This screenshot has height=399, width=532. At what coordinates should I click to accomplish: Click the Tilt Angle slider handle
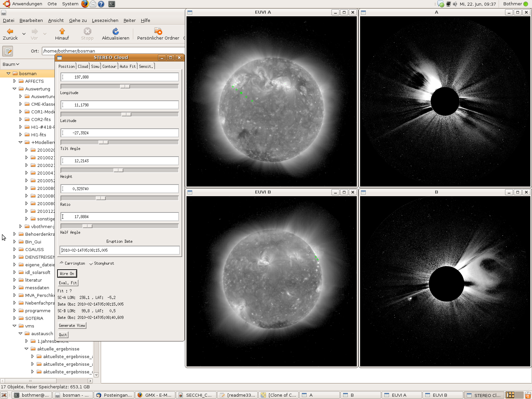pos(103,142)
